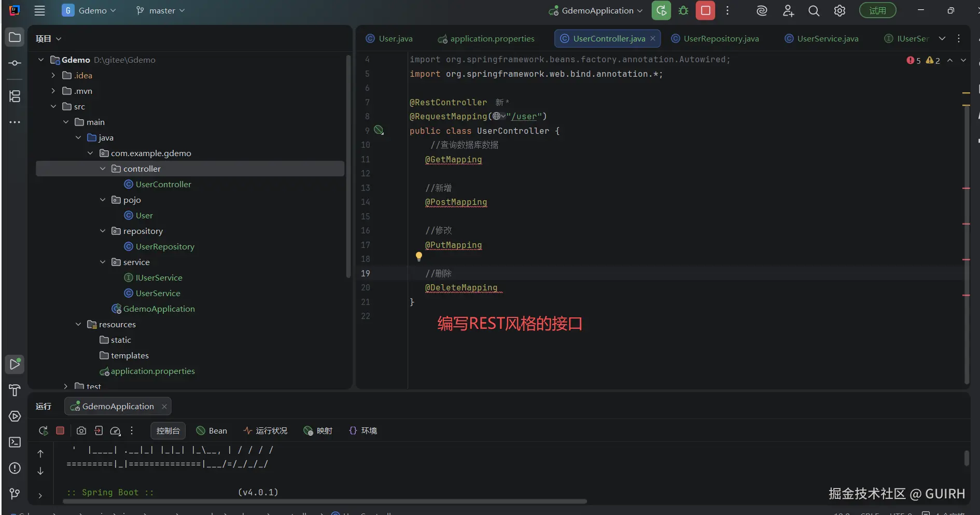Collapse the repository package
The height and width of the screenshot is (515, 980).
tap(103, 231)
